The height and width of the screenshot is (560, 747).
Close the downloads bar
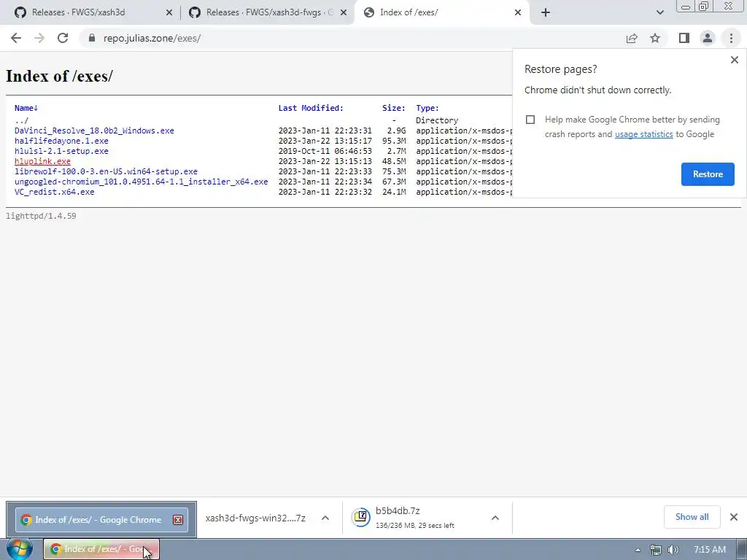tap(734, 517)
